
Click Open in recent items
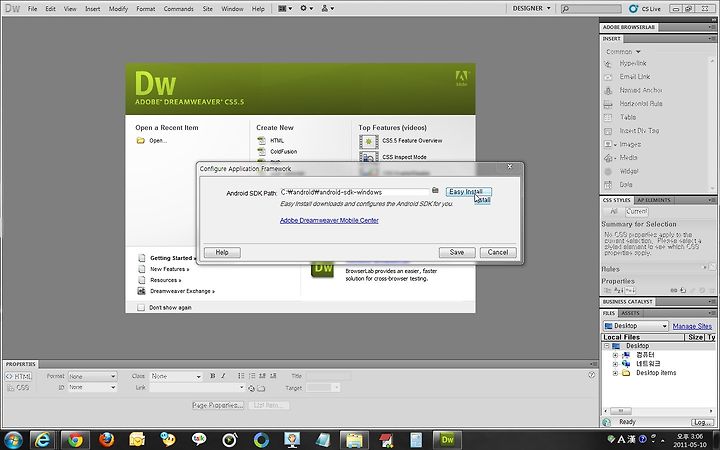point(158,141)
